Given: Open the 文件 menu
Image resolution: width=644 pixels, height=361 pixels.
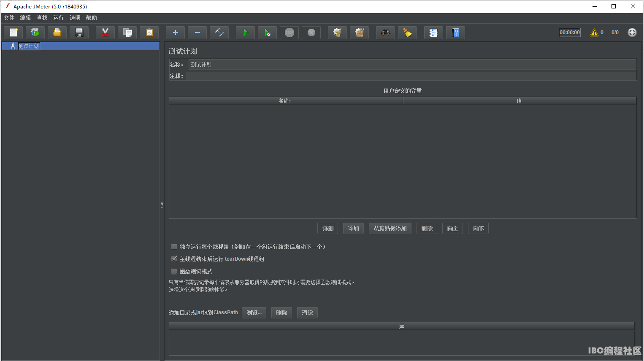Looking at the screenshot, I should (9, 18).
